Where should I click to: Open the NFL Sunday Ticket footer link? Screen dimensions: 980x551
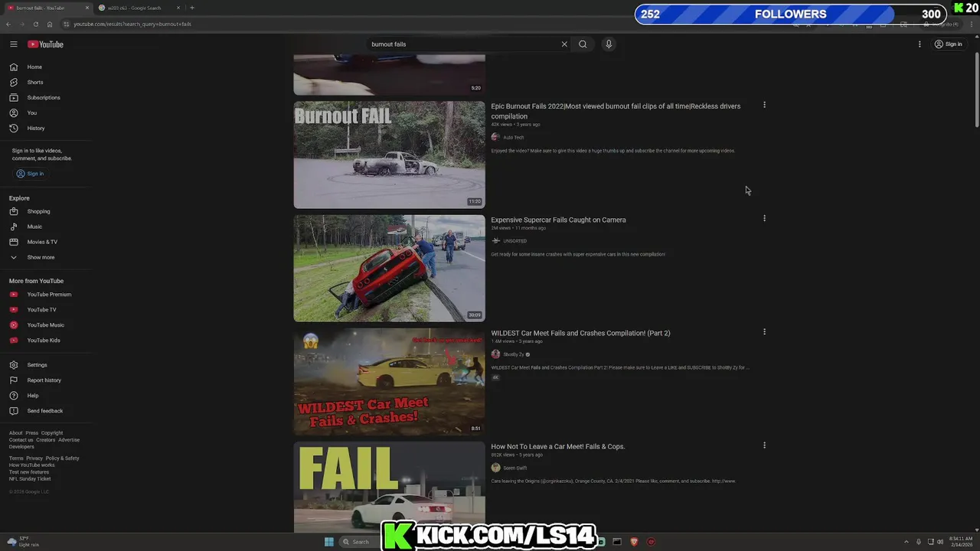coord(30,479)
